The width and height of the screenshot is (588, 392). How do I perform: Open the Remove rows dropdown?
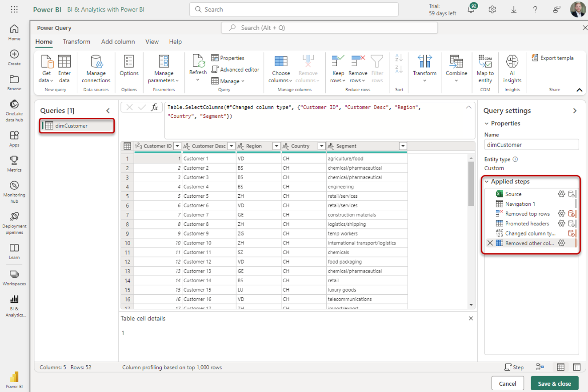tap(358, 69)
